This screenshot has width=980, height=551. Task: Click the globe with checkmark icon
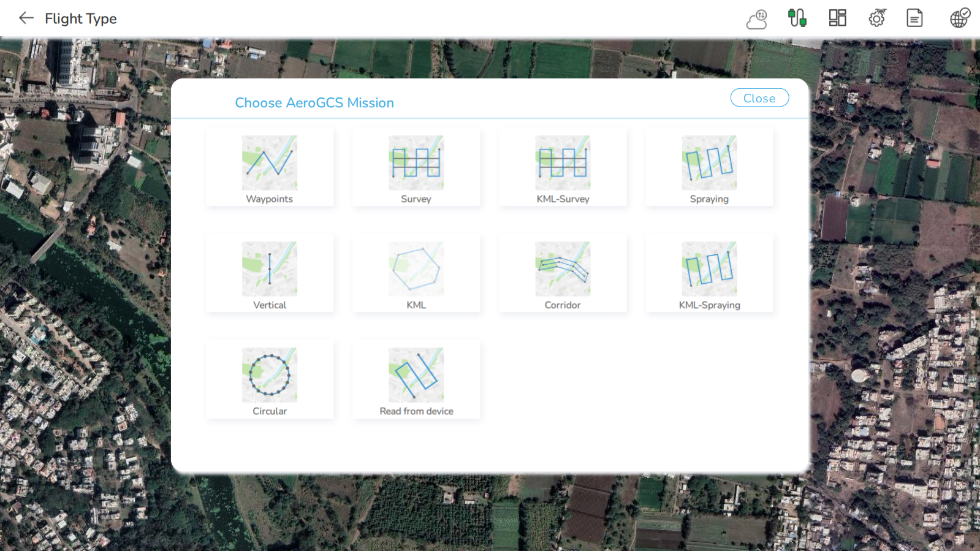(x=960, y=18)
